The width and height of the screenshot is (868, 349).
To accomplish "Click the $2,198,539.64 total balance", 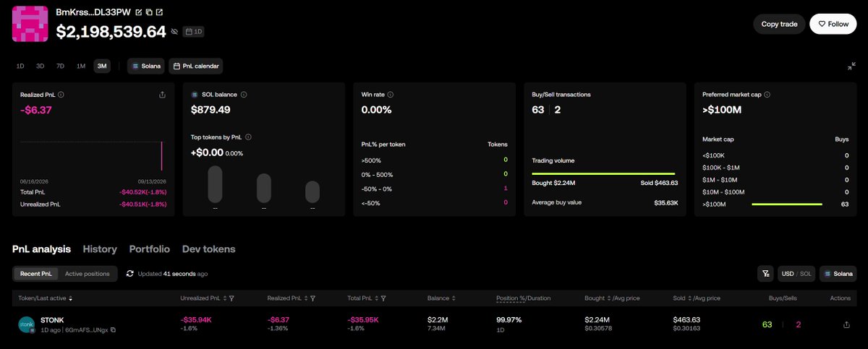I will click(x=111, y=31).
